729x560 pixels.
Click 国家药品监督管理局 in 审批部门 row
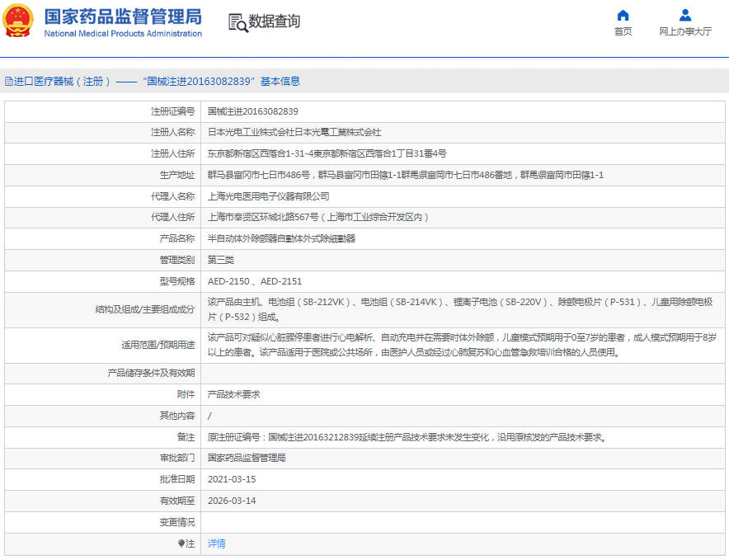click(x=246, y=458)
